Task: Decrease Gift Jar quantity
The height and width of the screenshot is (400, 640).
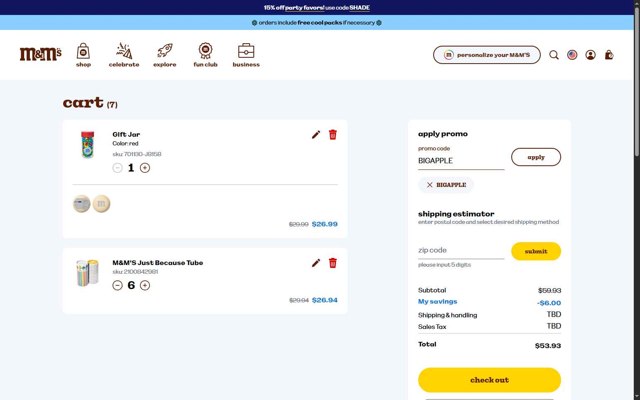Action: (x=117, y=168)
